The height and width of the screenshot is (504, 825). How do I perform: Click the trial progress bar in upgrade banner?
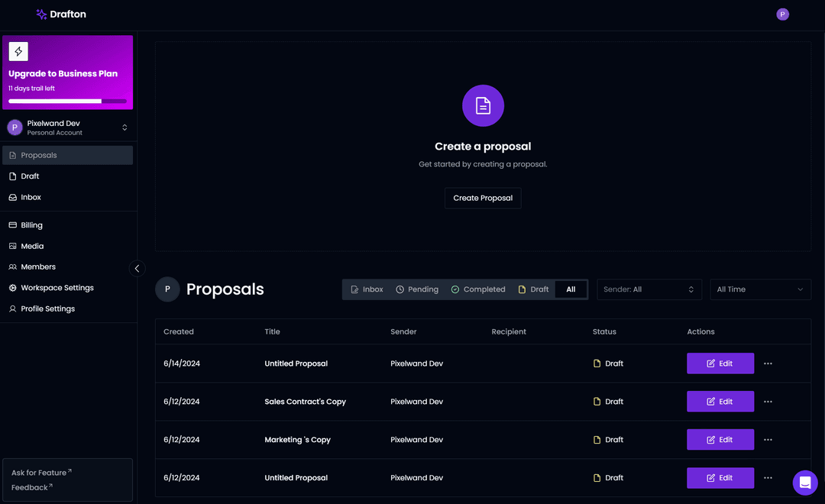click(67, 101)
